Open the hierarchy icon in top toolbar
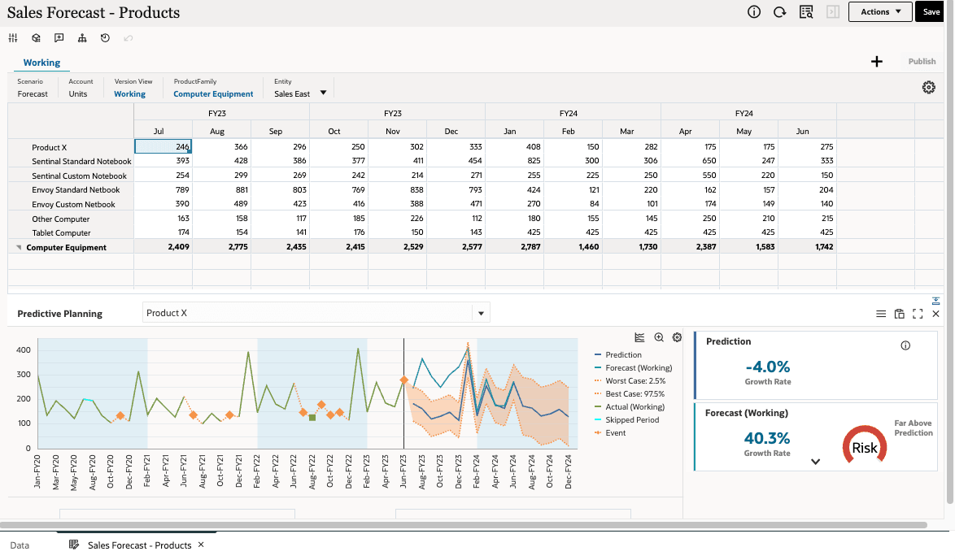This screenshot has width=955, height=560. coord(82,38)
